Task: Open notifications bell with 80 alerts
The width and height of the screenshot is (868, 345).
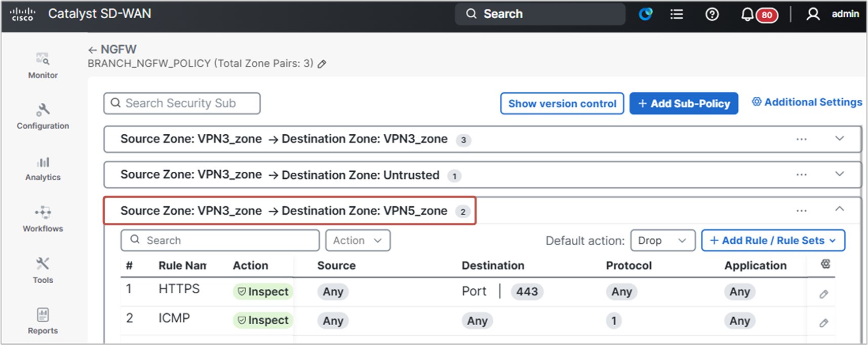Action: pyautogui.click(x=759, y=15)
